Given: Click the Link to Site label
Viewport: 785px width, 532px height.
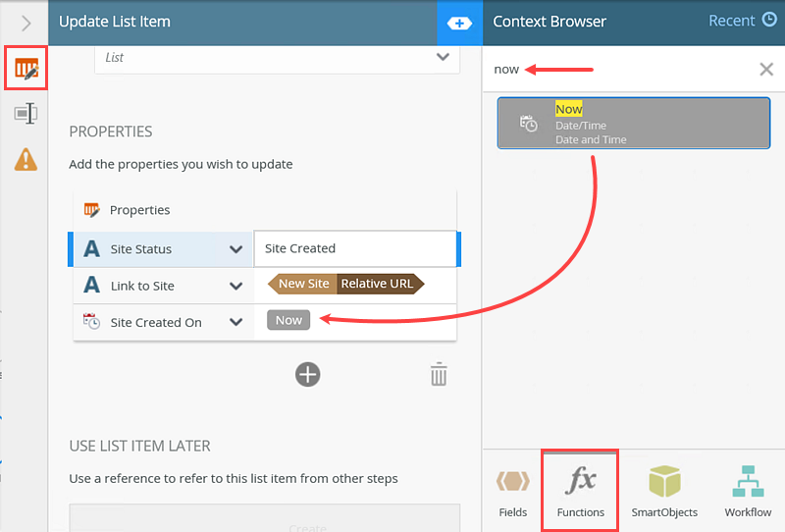Looking at the screenshot, I should pos(142,286).
